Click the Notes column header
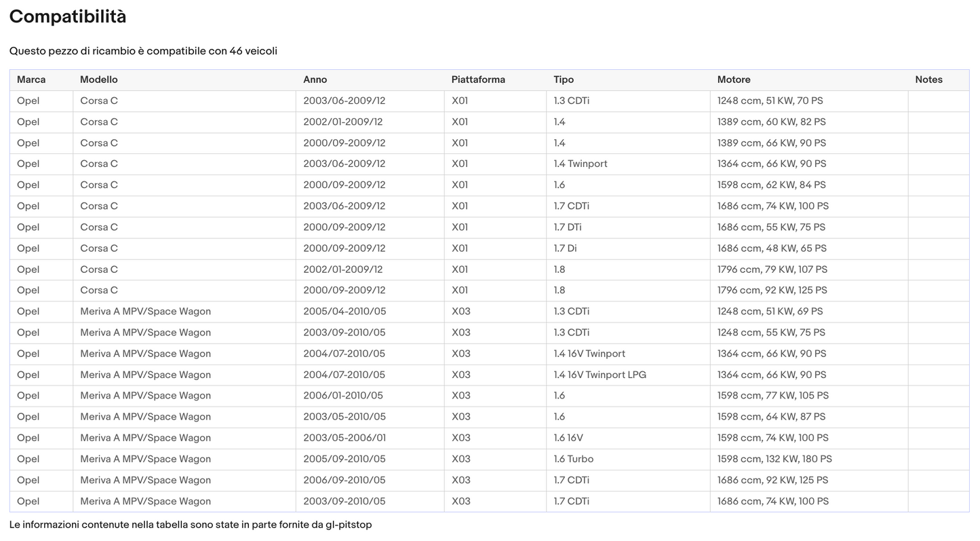The image size is (980, 541). pos(928,79)
